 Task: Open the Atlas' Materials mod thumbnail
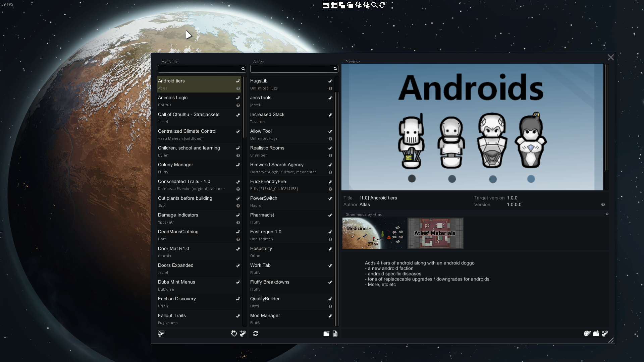point(435,233)
